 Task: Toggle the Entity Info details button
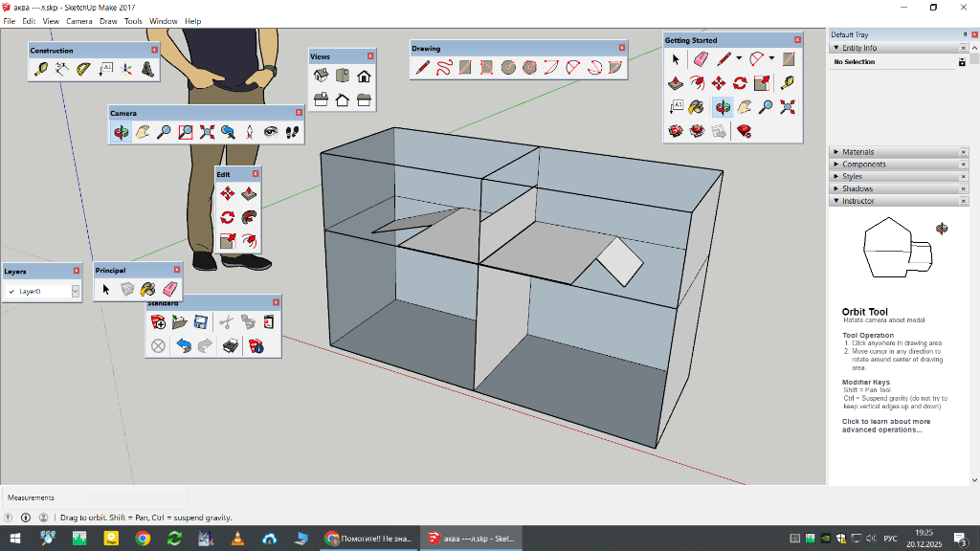[x=962, y=62]
